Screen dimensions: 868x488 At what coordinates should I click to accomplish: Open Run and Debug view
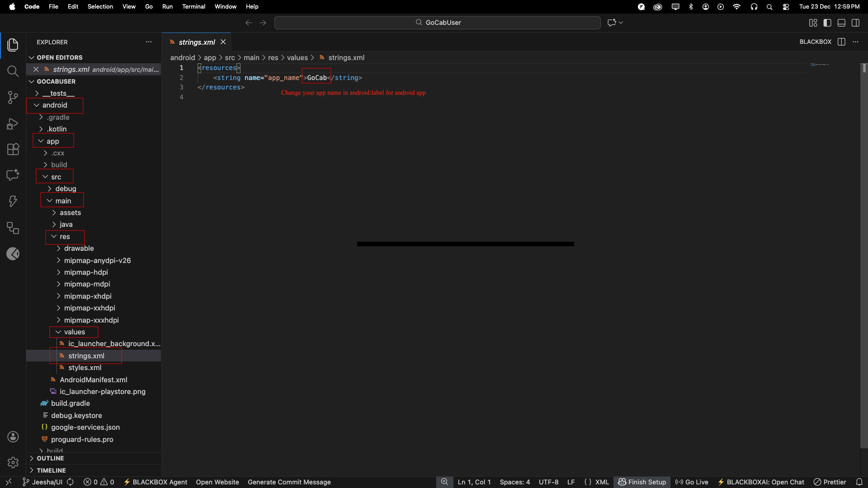coord(13,123)
